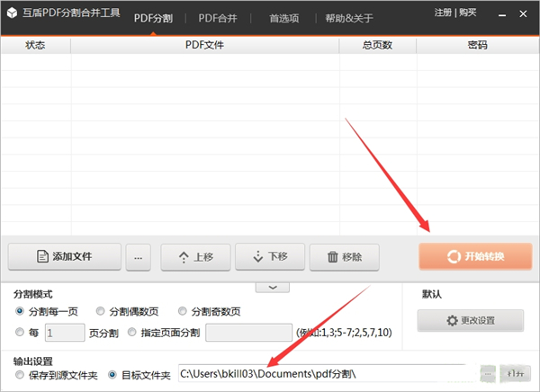
Task: Click 上移 to move file up
Action: [194, 257]
